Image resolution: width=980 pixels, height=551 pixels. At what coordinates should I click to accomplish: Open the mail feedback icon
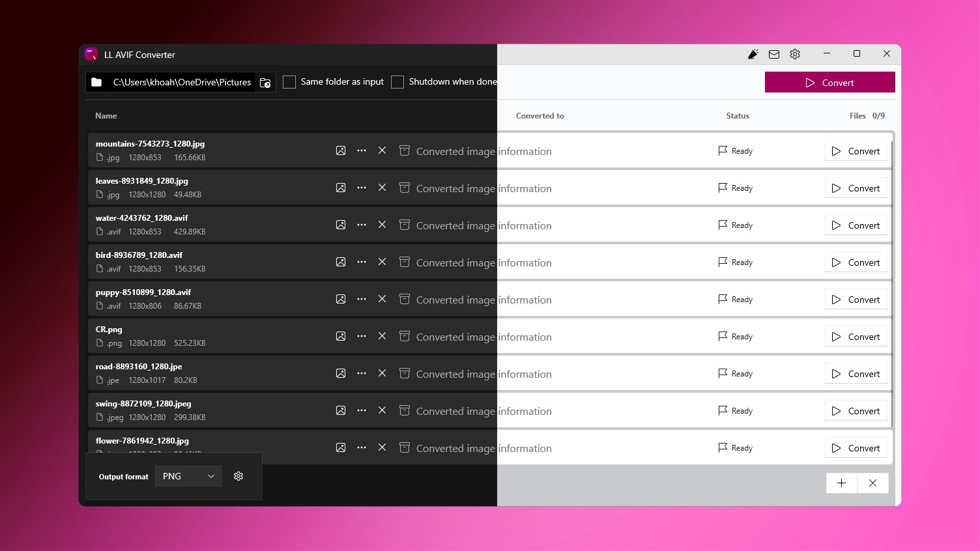(x=774, y=54)
